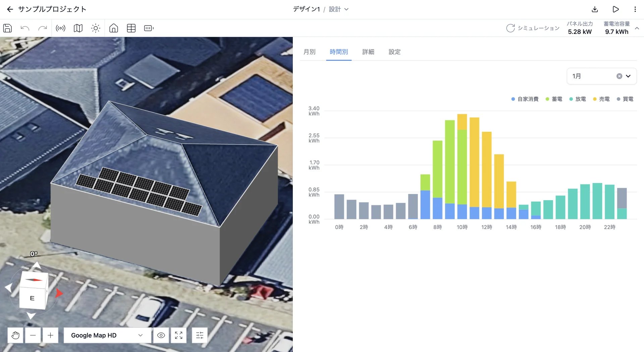Select the battery storage tool
This screenshot has height=352, width=644.
[x=149, y=28]
